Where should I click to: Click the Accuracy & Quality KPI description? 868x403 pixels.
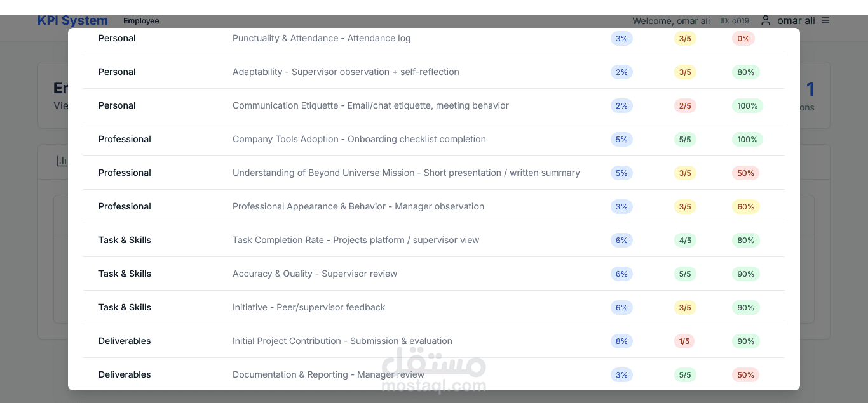pos(315,274)
